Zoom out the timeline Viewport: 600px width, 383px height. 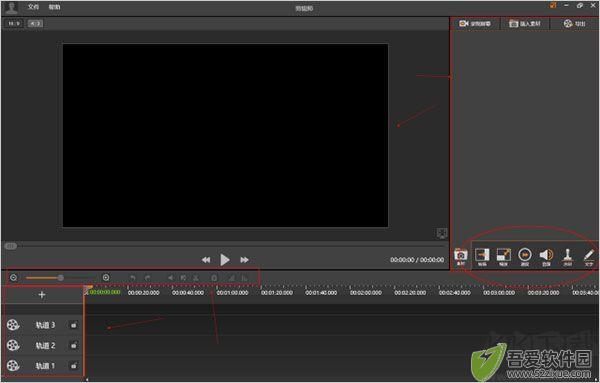[x=13, y=278]
